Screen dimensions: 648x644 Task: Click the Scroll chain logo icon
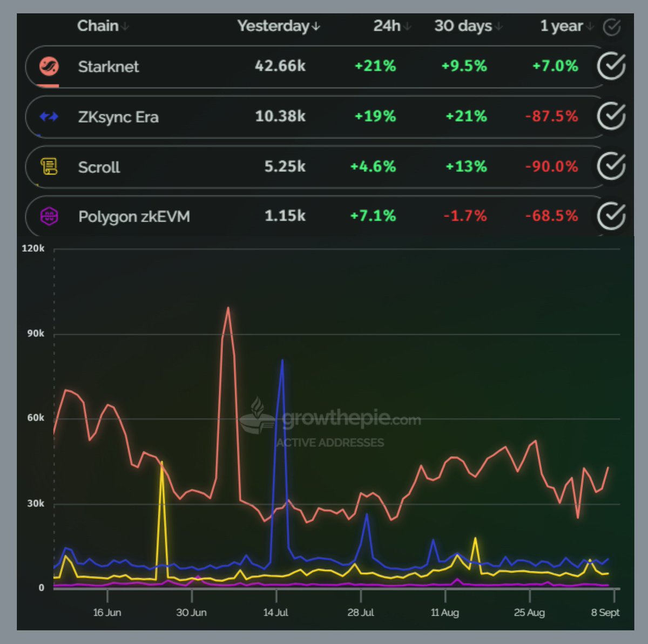pos(49,166)
